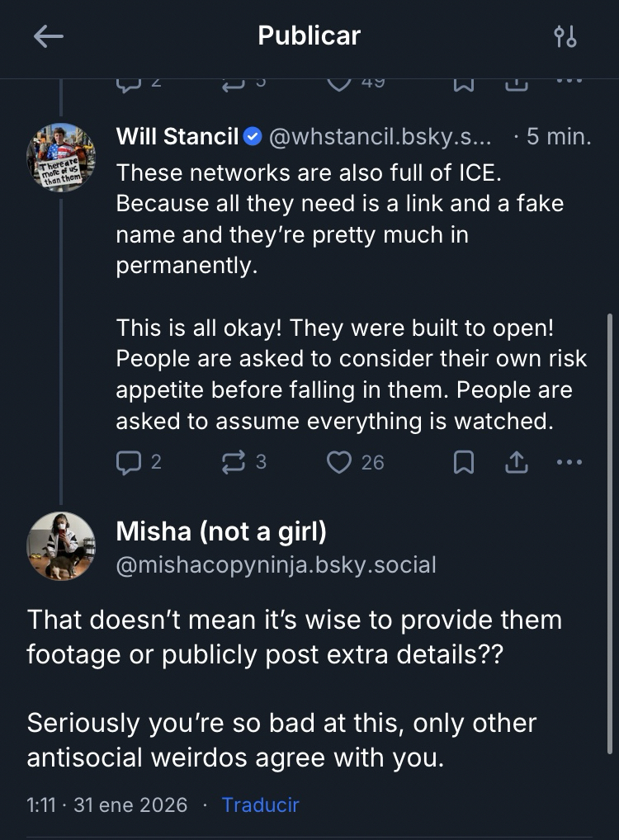This screenshot has width=619, height=840.
Task: Tap Will Stancil's blue verified badge
Action: [x=253, y=137]
